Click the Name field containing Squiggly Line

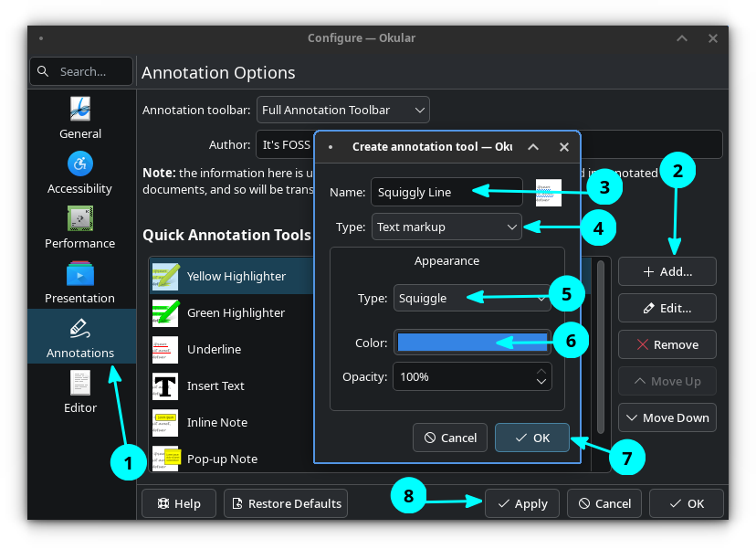point(446,192)
